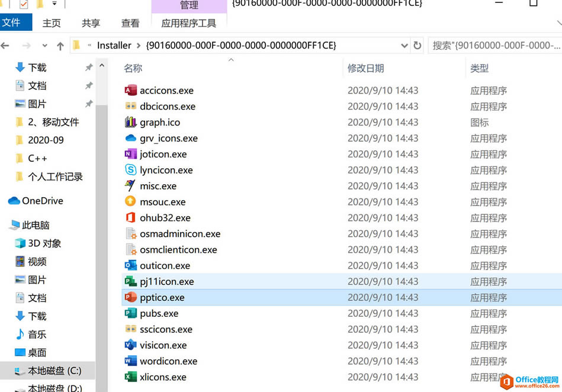Click the lyncicon.exe Skype icon
The image size is (562, 392).
point(130,170)
